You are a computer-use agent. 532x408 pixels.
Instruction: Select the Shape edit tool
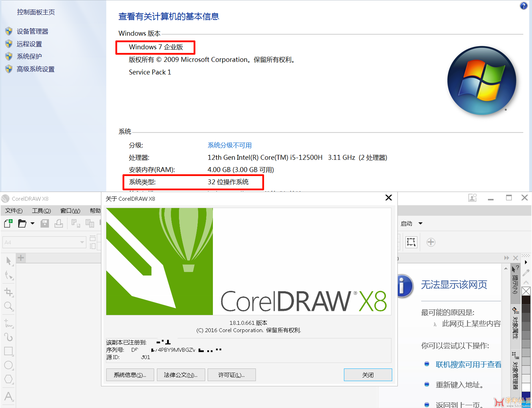coord(9,276)
